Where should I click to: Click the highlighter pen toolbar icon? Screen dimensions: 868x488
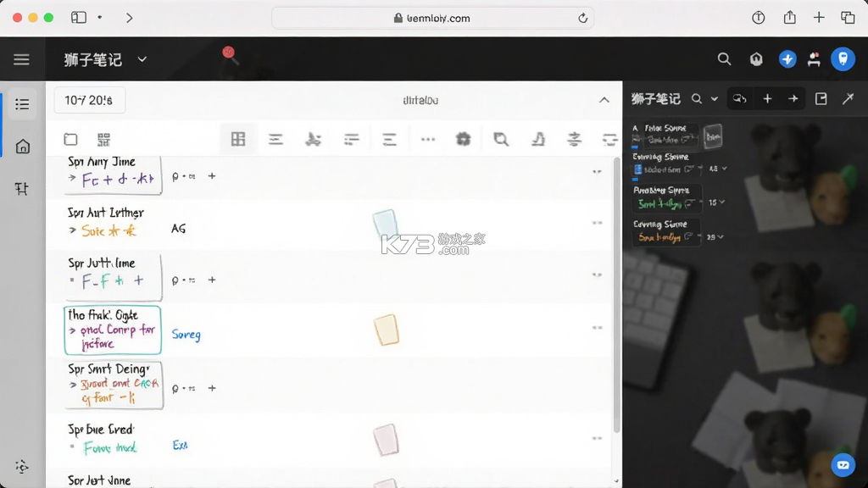tap(538, 140)
